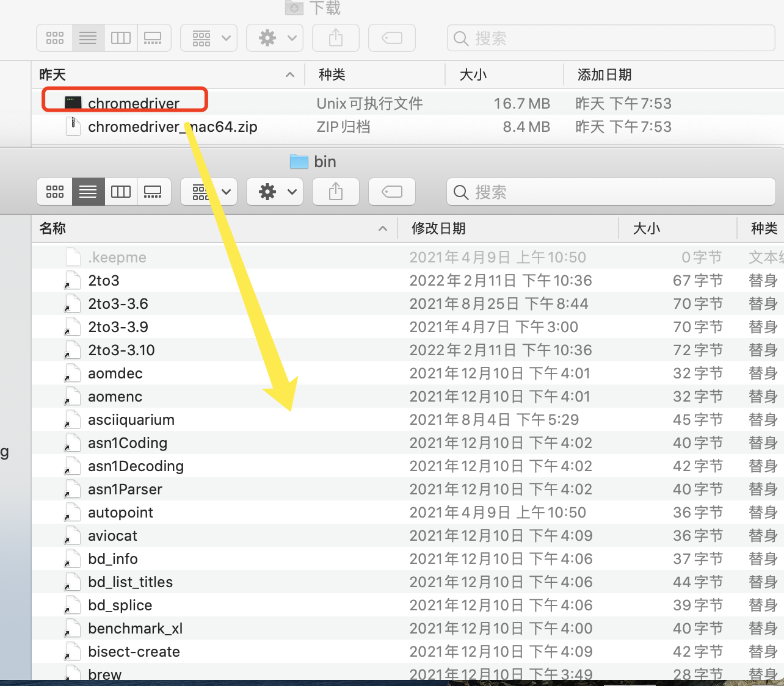Click edit tags button in bin window
Image resolution: width=784 pixels, height=686 pixels.
click(392, 192)
